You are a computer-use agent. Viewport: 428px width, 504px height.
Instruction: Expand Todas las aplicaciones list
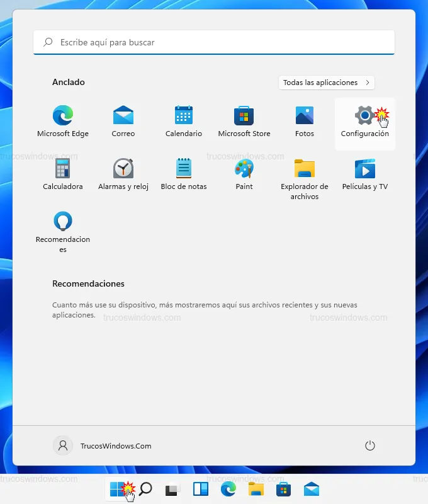click(x=326, y=83)
